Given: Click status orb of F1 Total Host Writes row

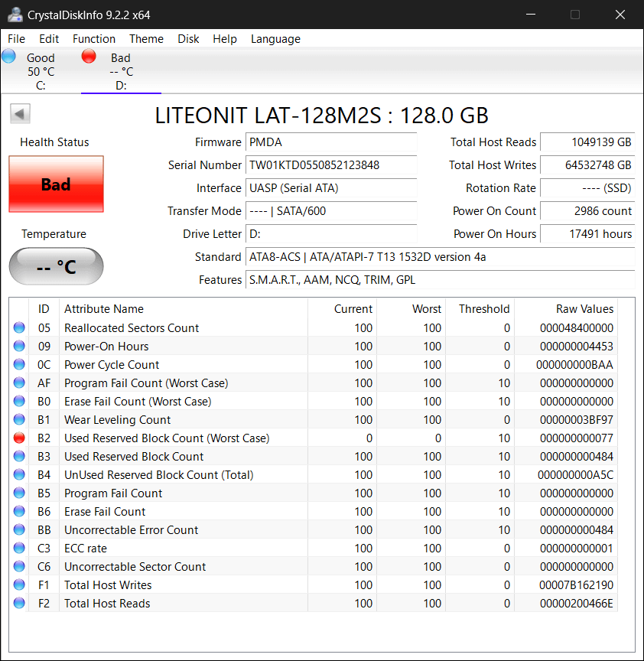Looking at the screenshot, I should [19, 584].
